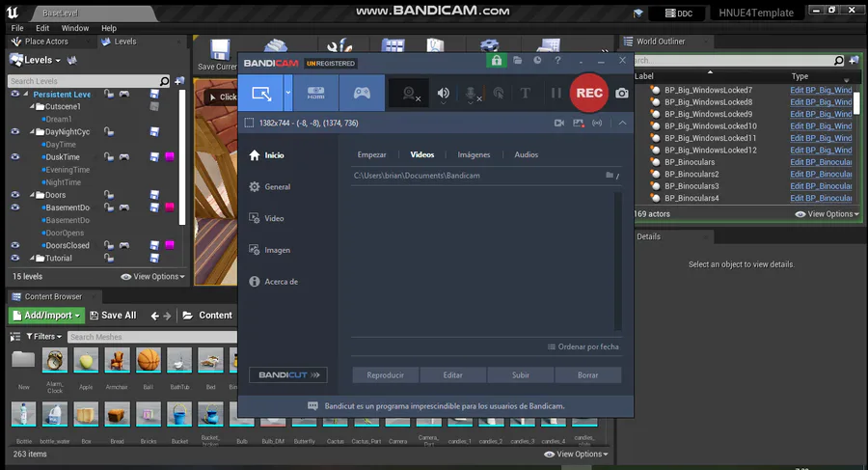Open the Inicio section in Bandicam
Viewport: 868px width, 470px height.
266,155
